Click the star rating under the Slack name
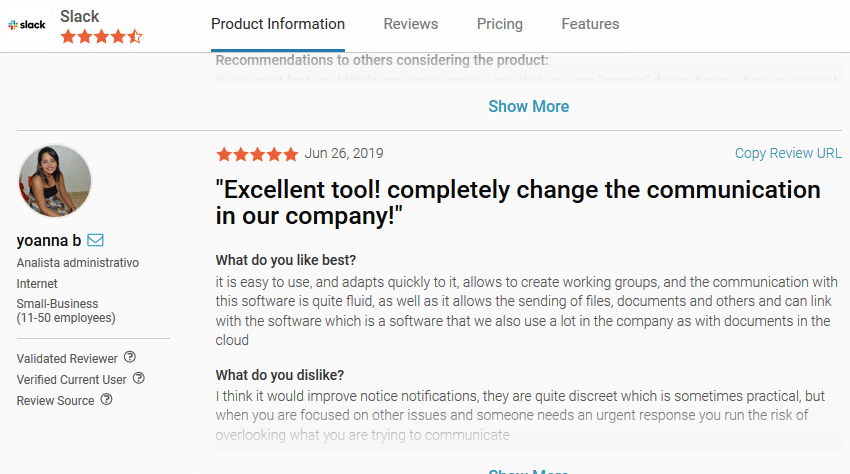The image size is (850, 474). pos(101,37)
